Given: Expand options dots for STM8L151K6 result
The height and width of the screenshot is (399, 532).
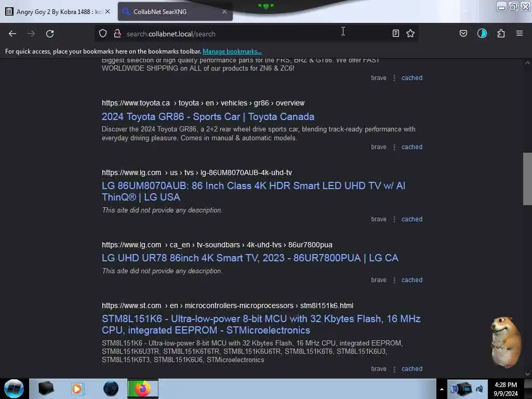Looking at the screenshot, I should [394, 369].
